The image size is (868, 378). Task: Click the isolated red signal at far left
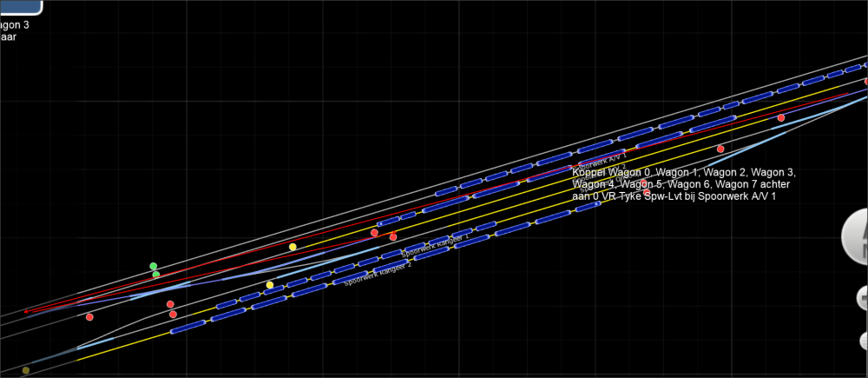click(x=89, y=317)
